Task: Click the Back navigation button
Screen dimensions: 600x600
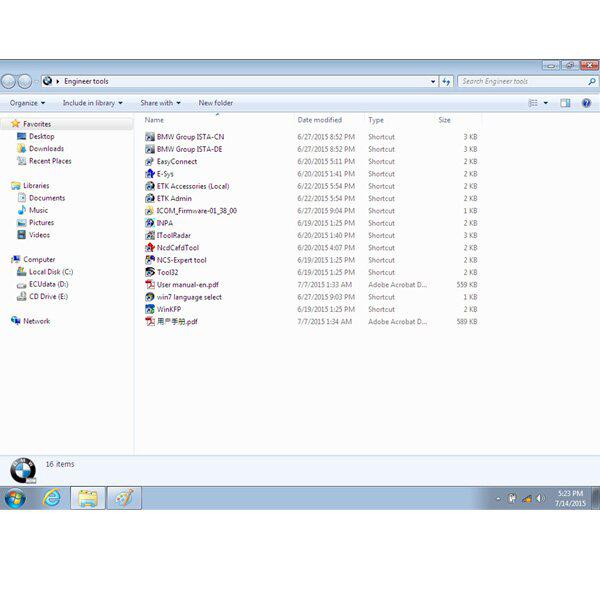Action: (8, 81)
